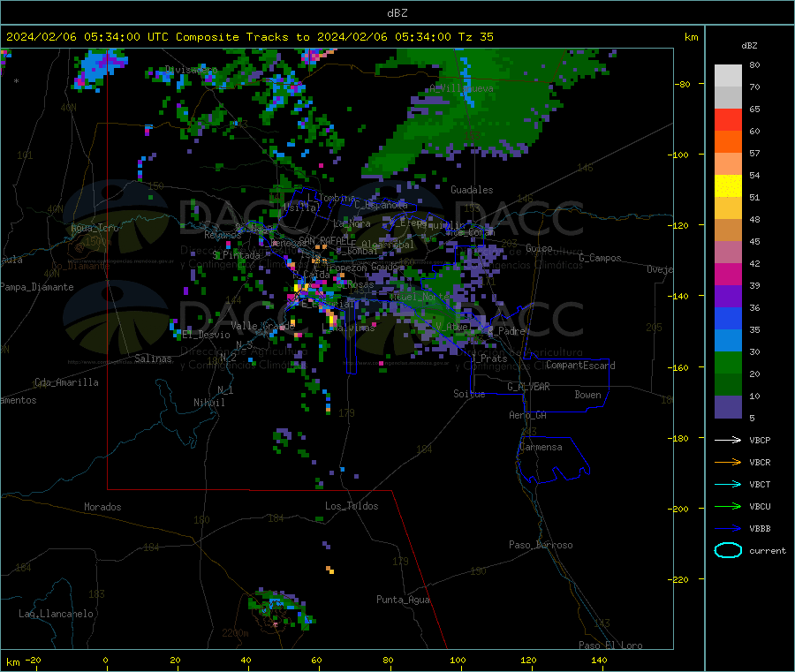
Task: Click the cyan VBCT arrow symbol
Action: coord(728,484)
